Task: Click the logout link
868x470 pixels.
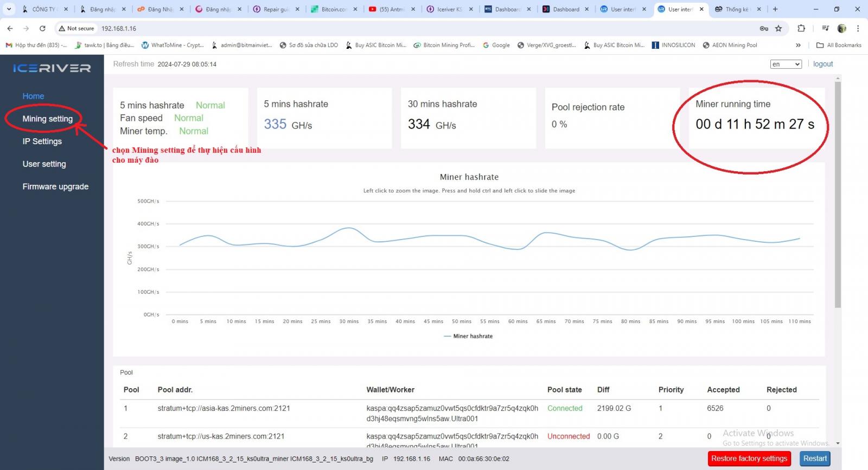Action: [823, 64]
